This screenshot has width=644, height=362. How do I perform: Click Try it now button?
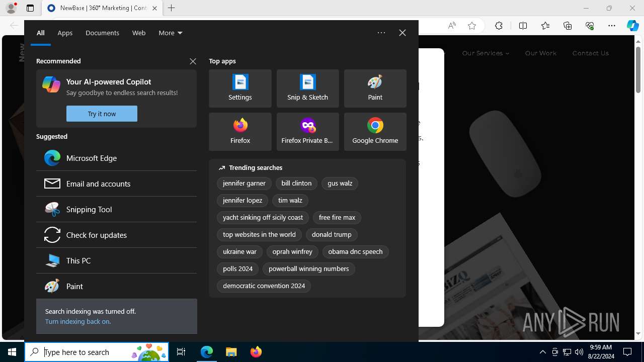point(102,114)
